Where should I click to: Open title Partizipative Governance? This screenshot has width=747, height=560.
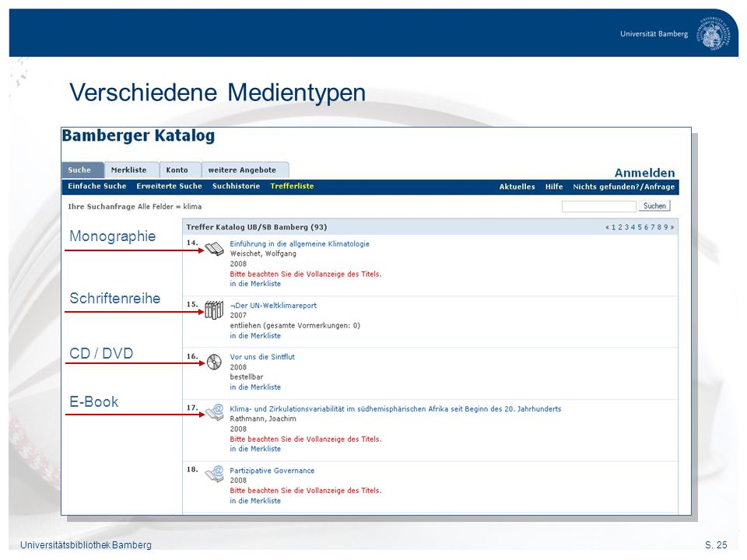coord(272,471)
